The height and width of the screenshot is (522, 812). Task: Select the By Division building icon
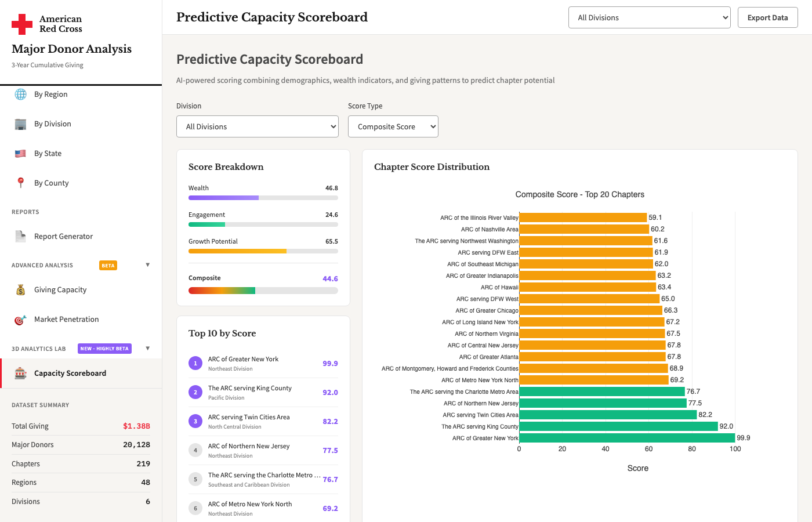pos(21,124)
